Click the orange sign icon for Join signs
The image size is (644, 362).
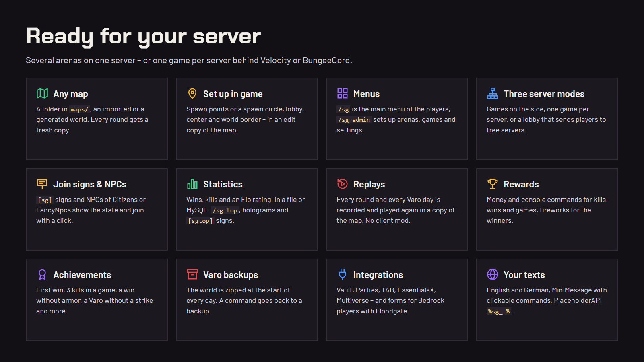[x=42, y=184]
